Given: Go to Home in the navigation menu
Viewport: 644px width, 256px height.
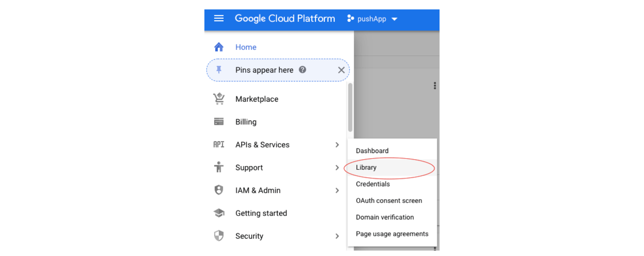Looking at the screenshot, I should point(246,47).
